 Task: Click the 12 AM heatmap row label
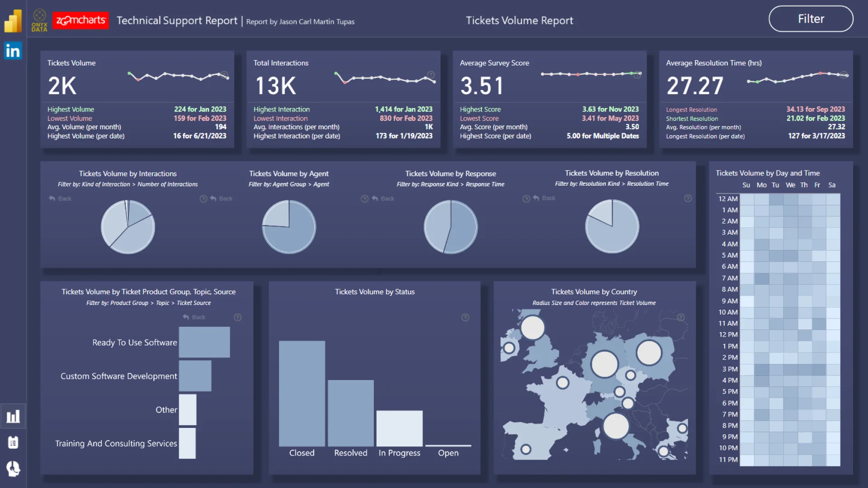coord(728,199)
